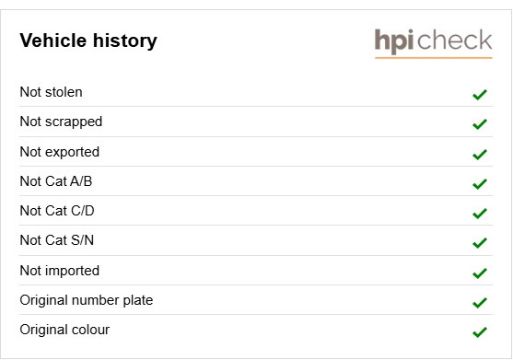Select the Not Cat S/N label
The width and height of the screenshot is (513, 360).
tap(57, 240)
